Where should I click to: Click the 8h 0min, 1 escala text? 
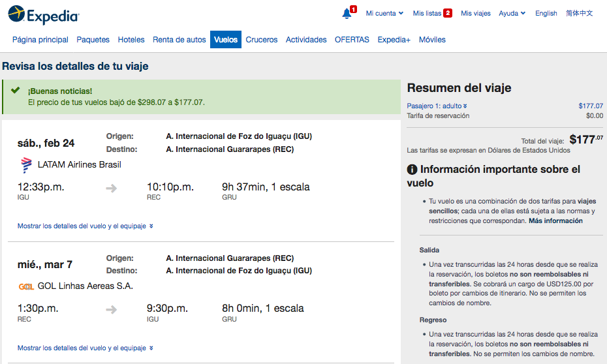pyautogui.click(x=263, y=309)
